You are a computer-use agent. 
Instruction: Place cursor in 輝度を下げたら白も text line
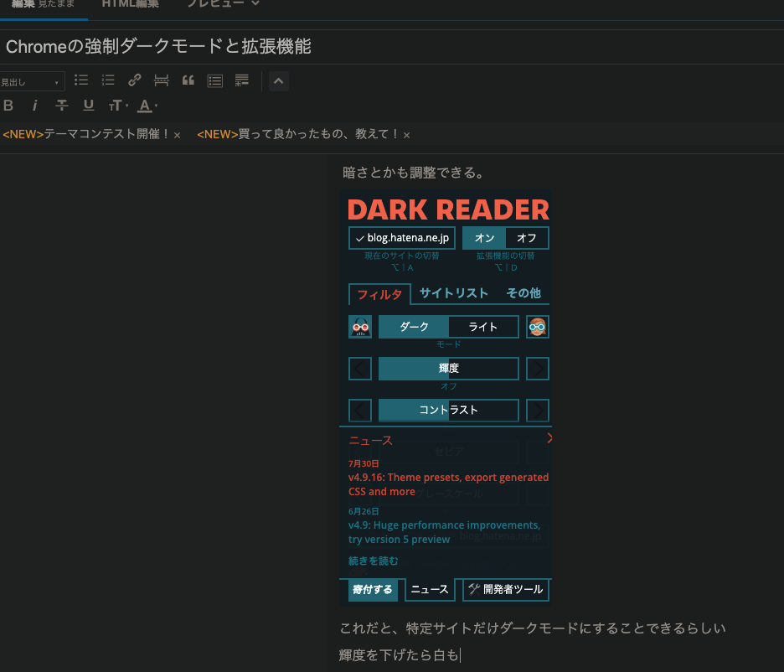tap(399, 655)
